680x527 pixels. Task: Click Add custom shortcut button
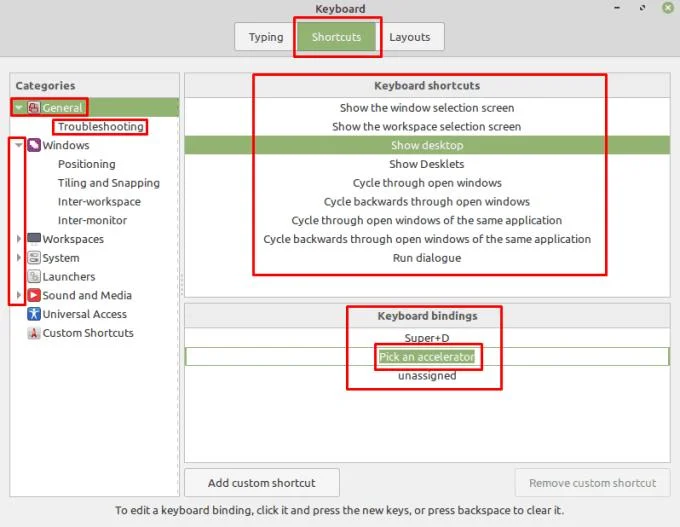262,483
